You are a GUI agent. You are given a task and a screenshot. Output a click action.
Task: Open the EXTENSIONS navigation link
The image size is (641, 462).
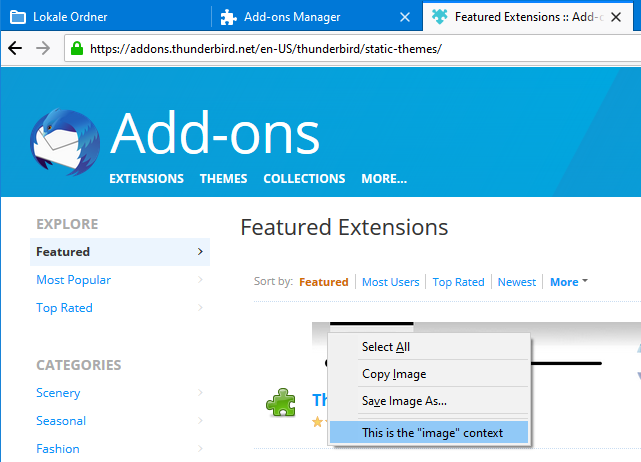click(146, 179)
